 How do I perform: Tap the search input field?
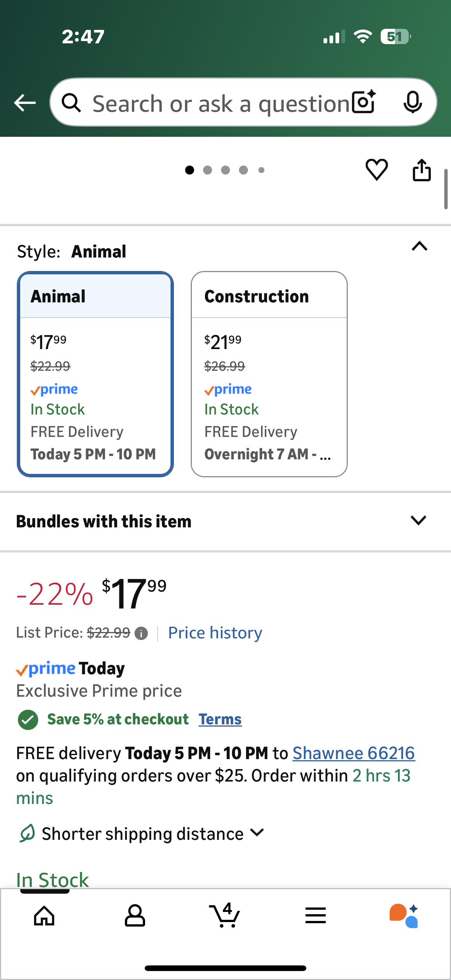[221, 103]
